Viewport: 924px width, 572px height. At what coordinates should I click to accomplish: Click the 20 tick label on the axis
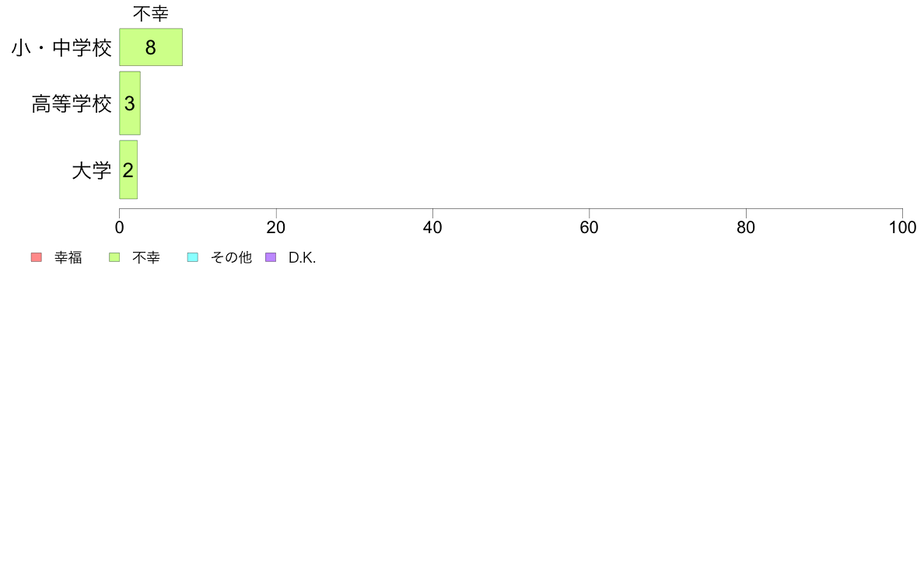coord(276,228)
